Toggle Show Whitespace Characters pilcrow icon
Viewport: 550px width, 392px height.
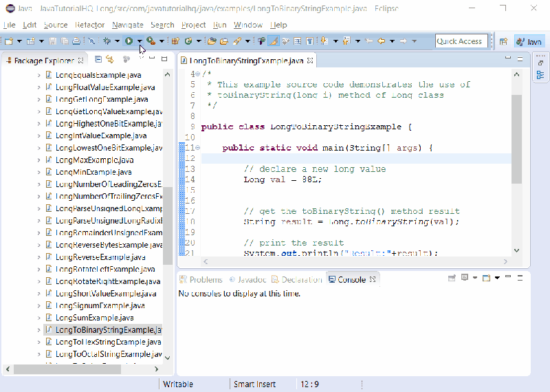(310, 41)
